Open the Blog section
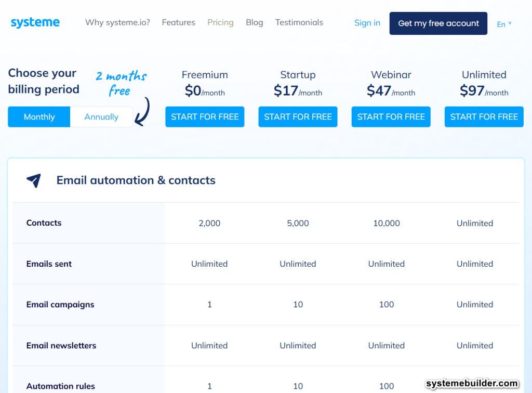The width and height of the screenshot is (532, 393). coord(254,22)
